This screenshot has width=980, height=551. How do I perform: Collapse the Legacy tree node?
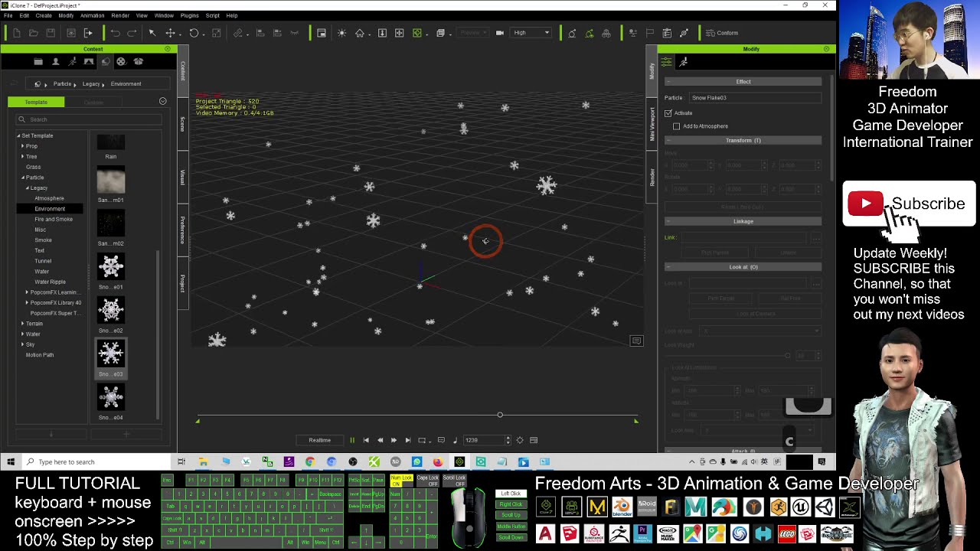click(27, 188)
